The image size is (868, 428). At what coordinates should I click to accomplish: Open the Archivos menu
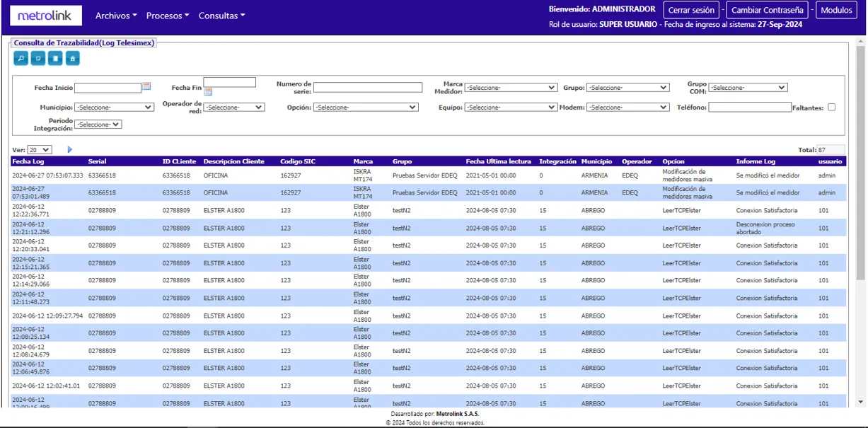[x=116, y=16]
